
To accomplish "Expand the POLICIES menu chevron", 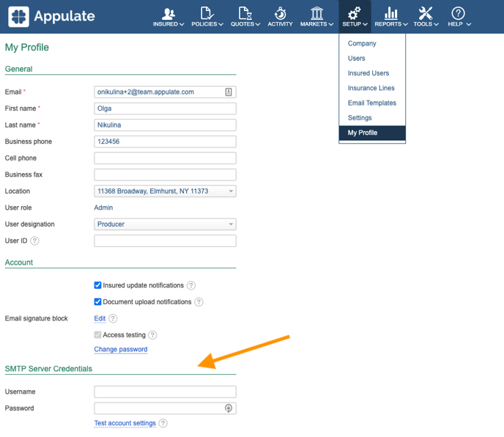I will coord(220,24).
